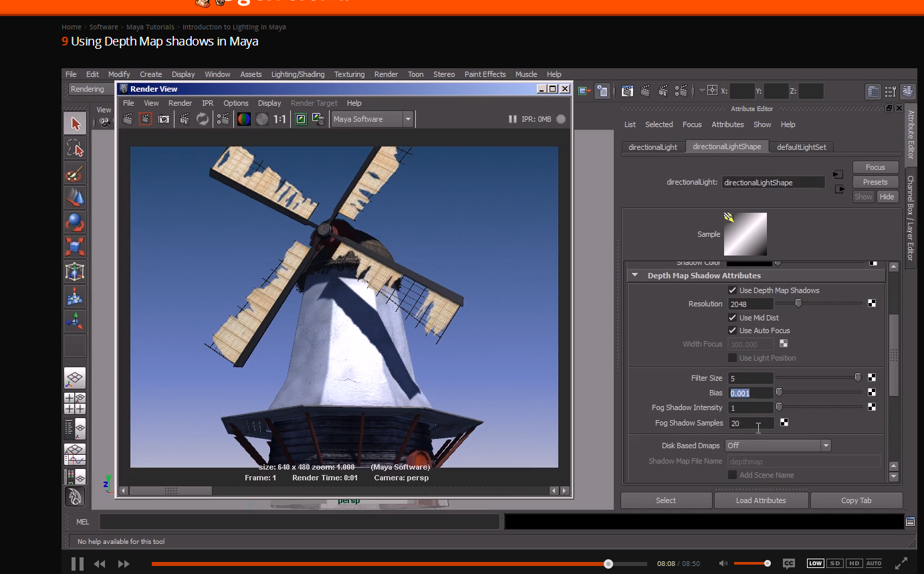The height and width of the screenshot is (574, 924).
Task: Click the Bias value field
Action: (750, 393)
